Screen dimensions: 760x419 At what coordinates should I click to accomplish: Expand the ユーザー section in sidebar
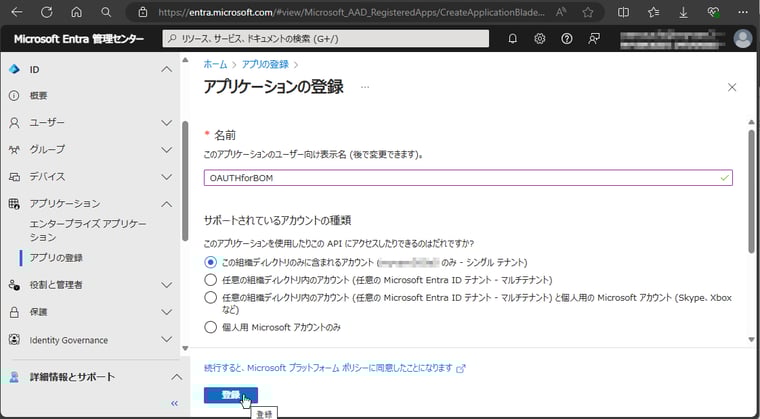pyautogui.click(x=166, y=123)
